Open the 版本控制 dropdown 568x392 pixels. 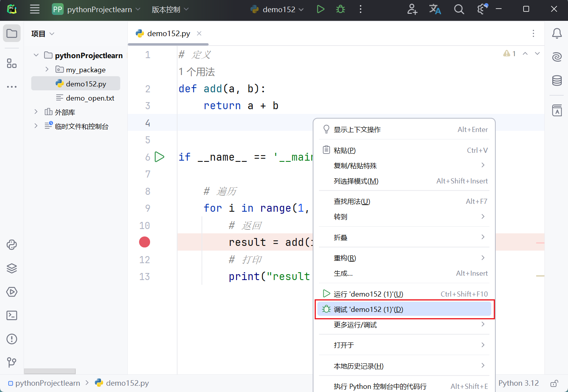170,9
